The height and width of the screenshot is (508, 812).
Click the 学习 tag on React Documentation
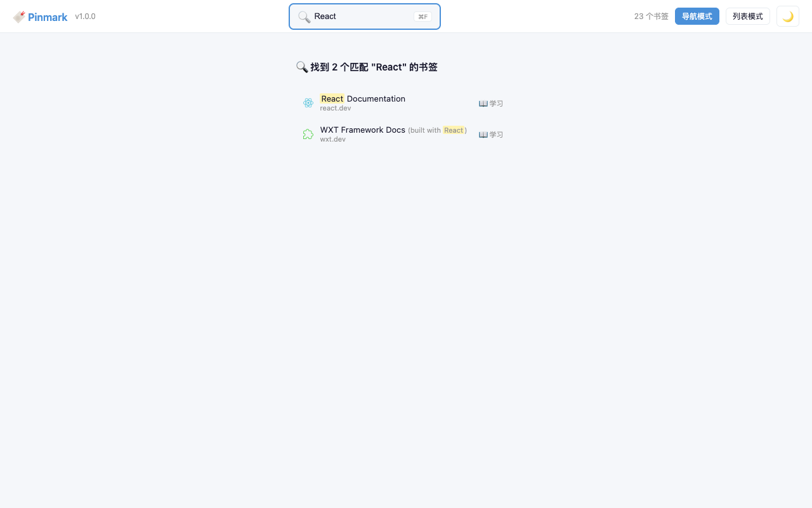click(x=491, y=104)
